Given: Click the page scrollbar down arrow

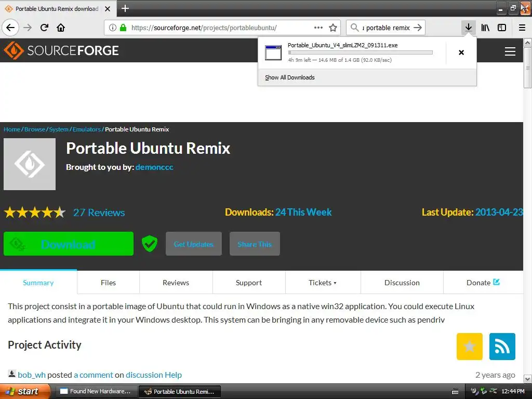Looking at the screenshot, I should [527, 379].
